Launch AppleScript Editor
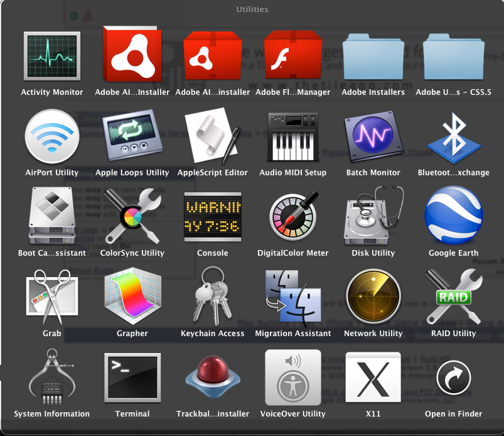Image resolution: width=504 pixels, height=436 pixels. [x=213, y=136]
